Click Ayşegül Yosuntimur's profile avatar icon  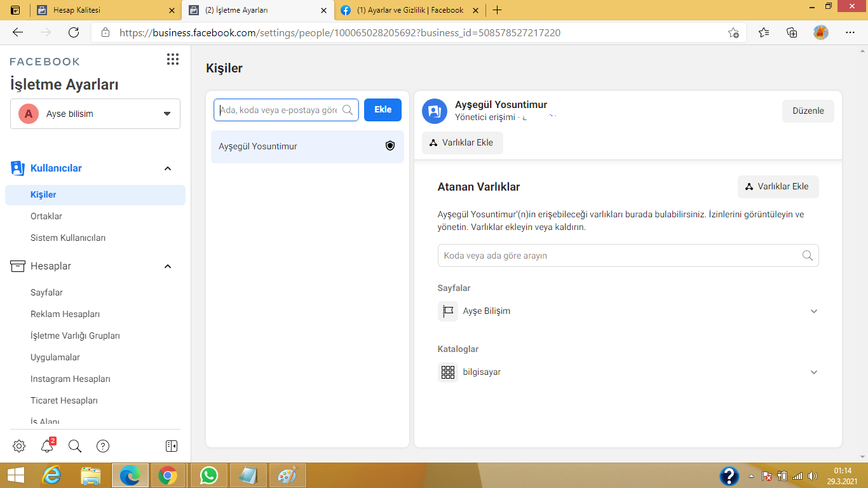tap(435, 111)
